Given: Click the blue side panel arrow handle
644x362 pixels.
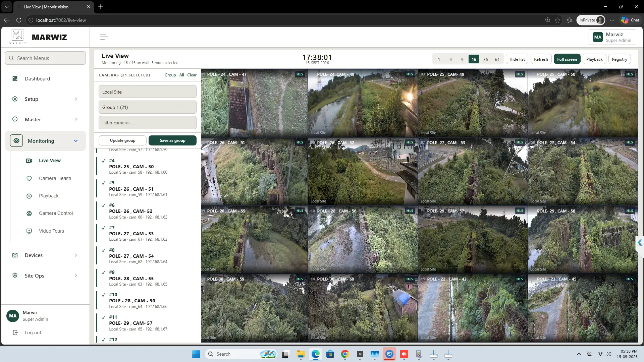Looking at the screenshot, I should (640, 243).
